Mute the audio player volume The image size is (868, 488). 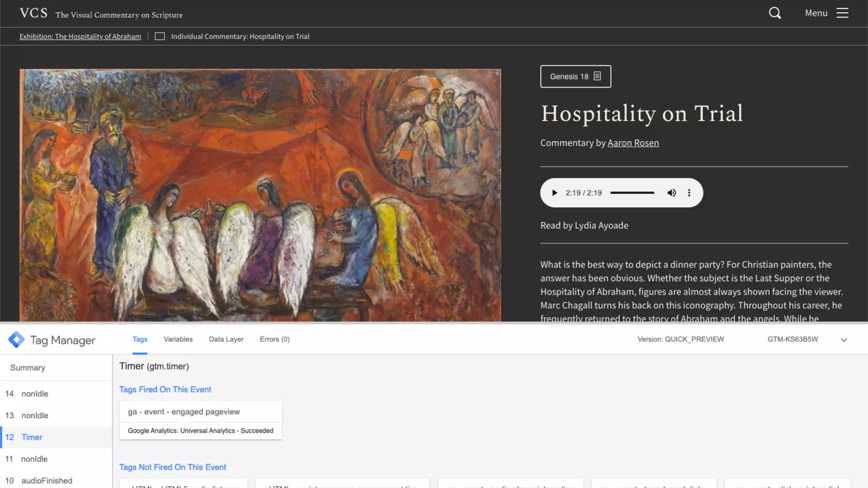[x=672, y=193]
